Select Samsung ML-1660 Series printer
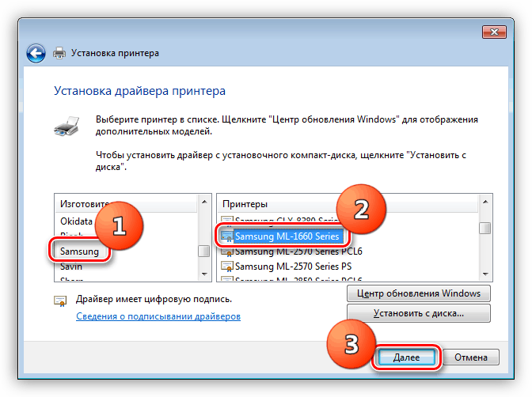 click(x=287, y=236)
